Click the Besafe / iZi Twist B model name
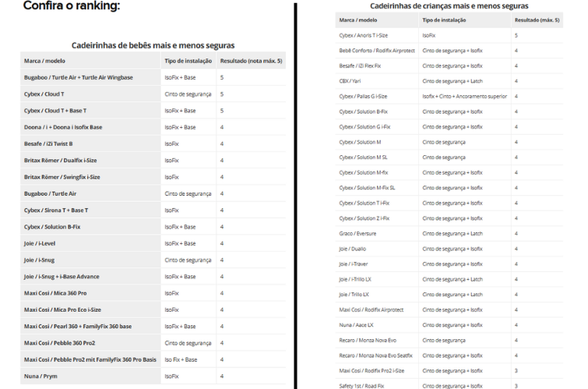Image resolution: width=588 pixels, height=389 pixels. 48,143
